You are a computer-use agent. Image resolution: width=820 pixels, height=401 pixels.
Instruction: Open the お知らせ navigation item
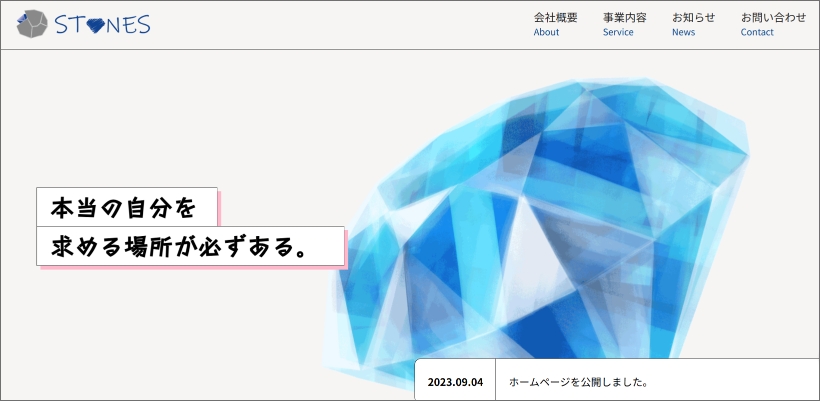pos(693,17)
